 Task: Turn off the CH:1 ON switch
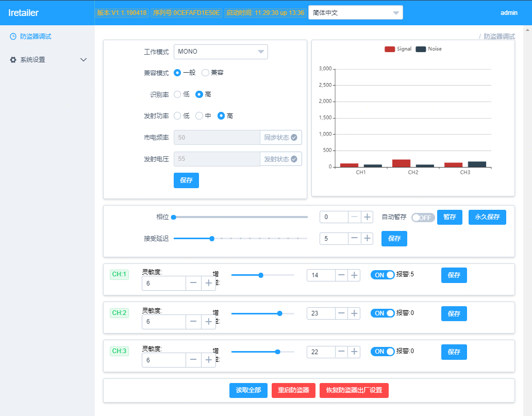[383, 275]
